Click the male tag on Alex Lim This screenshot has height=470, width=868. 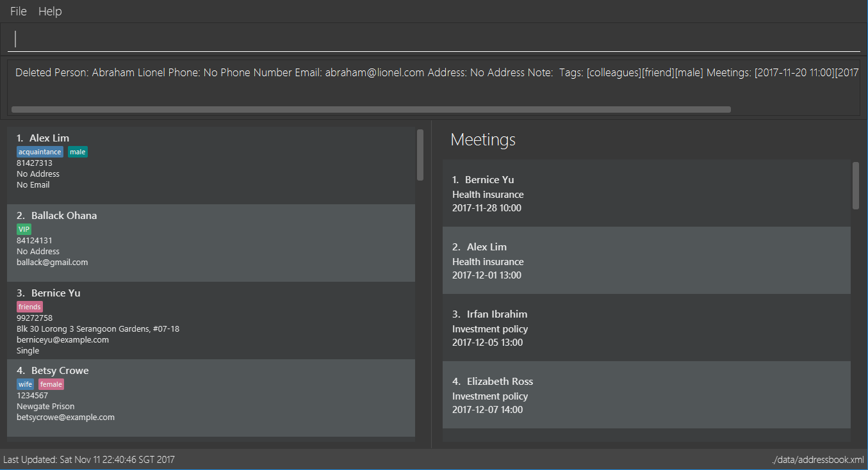[78, 152]
